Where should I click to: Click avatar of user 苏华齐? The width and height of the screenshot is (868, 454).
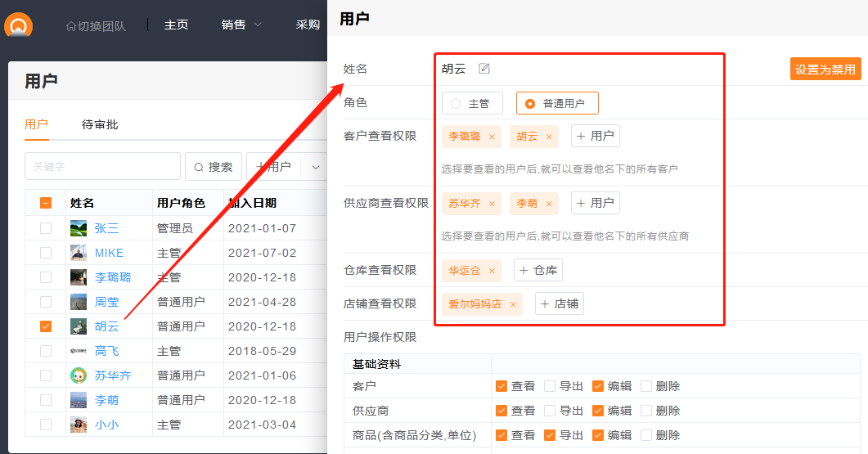click(x=79, y=375)
